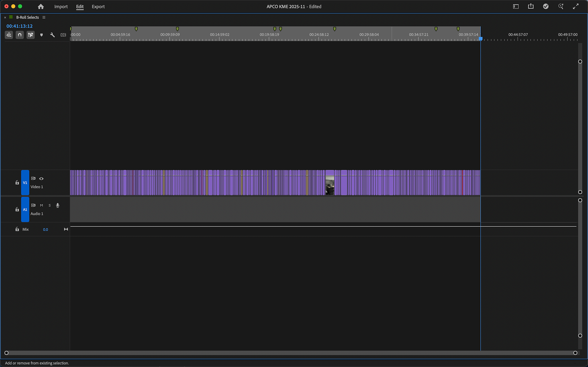Open the B-Roll Selects sequence menu
This screenshot has width=588, height=367.
(44, 17)
